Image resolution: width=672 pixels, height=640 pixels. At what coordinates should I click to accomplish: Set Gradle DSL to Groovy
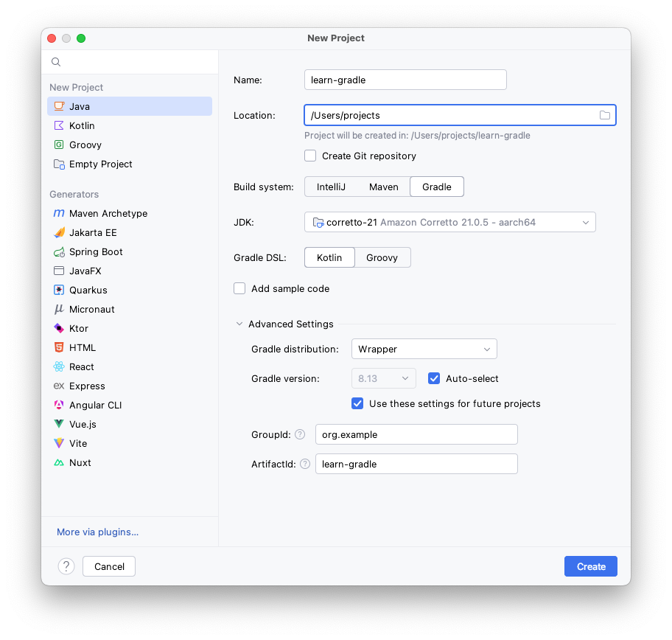(382, 258)
